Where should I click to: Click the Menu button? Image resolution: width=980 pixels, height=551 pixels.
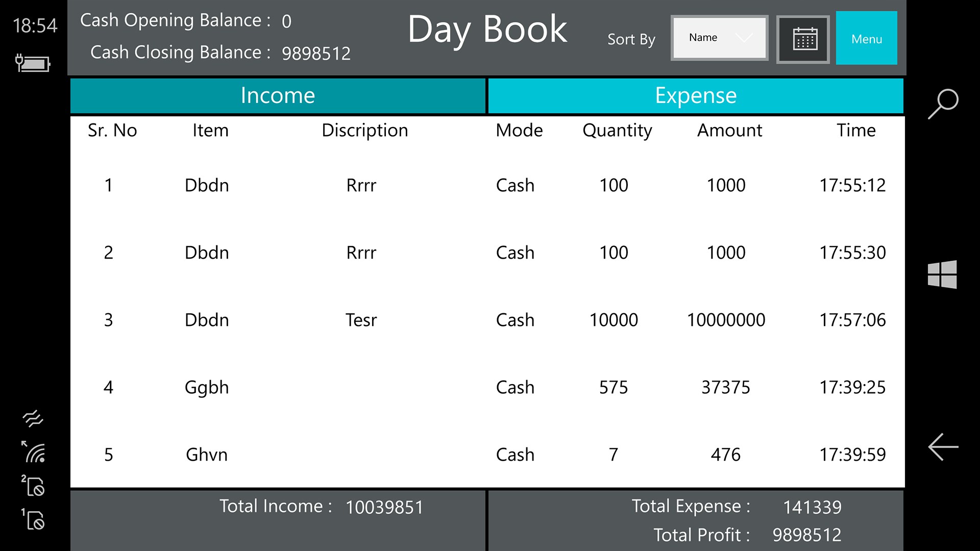(866, 38)
